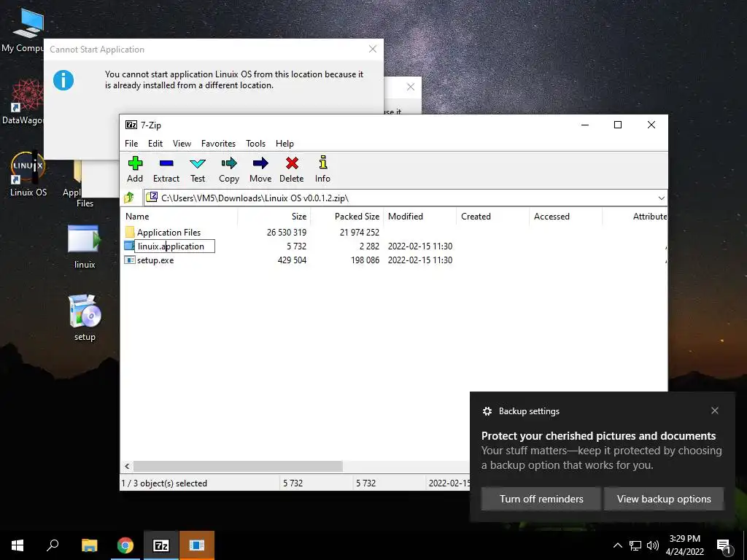747x560 pixels.
Task: Click the linuix.application rename field
Action: 174,246
